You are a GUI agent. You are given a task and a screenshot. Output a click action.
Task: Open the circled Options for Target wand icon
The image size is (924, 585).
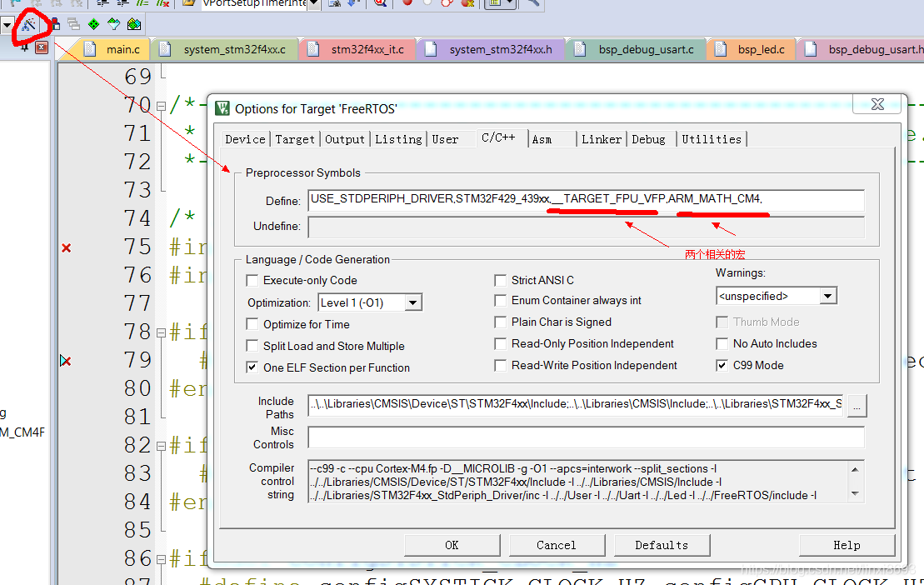coord(27,24)
